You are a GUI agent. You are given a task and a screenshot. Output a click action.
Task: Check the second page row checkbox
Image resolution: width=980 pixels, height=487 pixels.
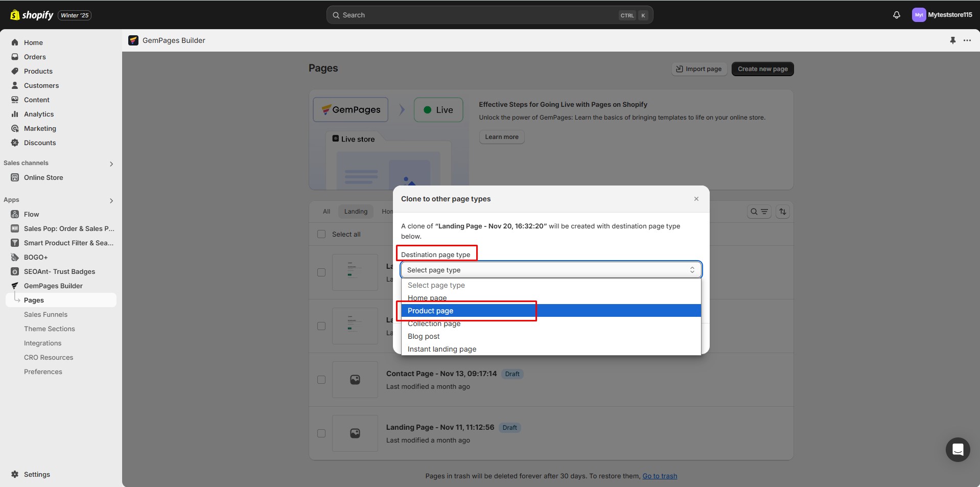click(x=321, y=326)
